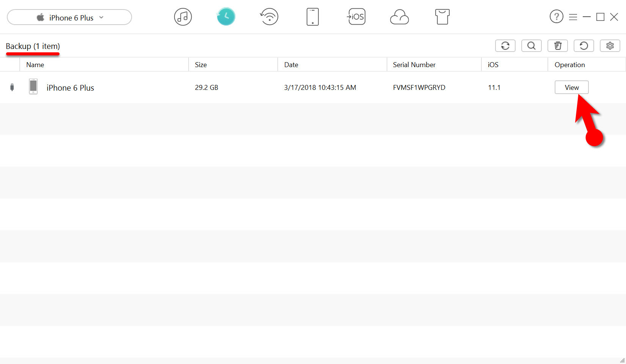The width and height of the screenshot is (626, 364).
Task: Close the application window
Action: point(614,17)
